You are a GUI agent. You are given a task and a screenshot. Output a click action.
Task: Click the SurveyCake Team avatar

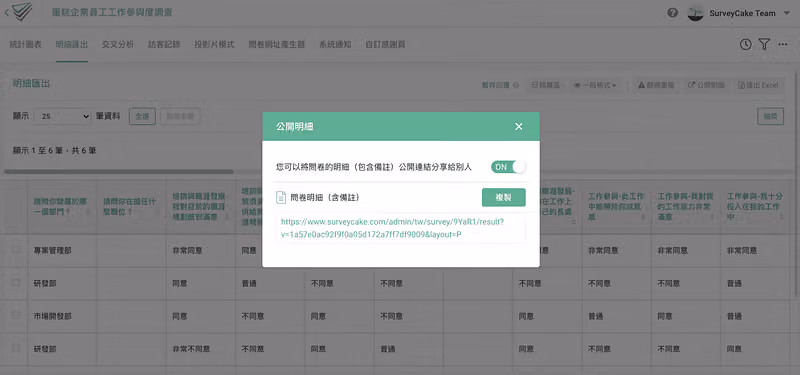coord(695,13)
